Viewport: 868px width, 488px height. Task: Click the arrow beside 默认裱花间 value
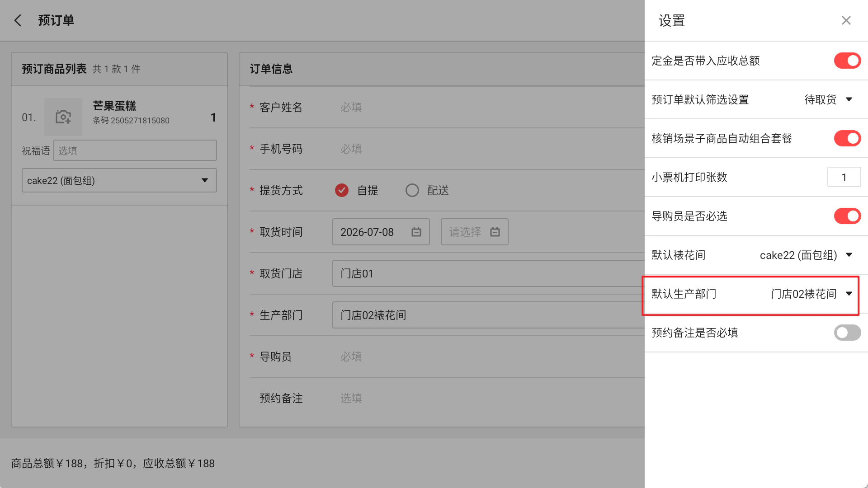pos(849,255)
